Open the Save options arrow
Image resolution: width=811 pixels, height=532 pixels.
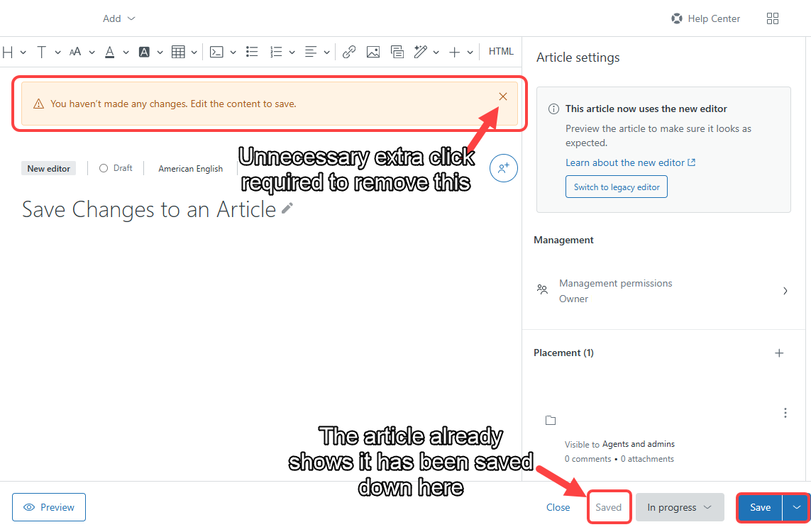tap(797, 507)
